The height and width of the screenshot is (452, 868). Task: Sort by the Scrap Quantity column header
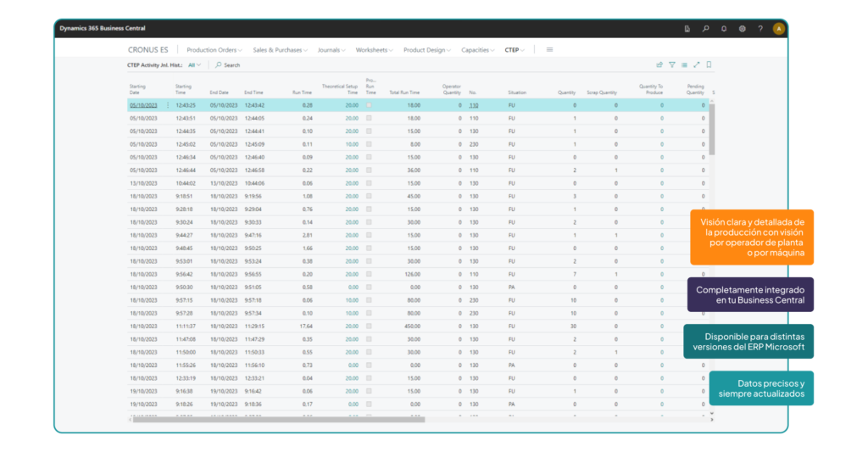[602, 92]
